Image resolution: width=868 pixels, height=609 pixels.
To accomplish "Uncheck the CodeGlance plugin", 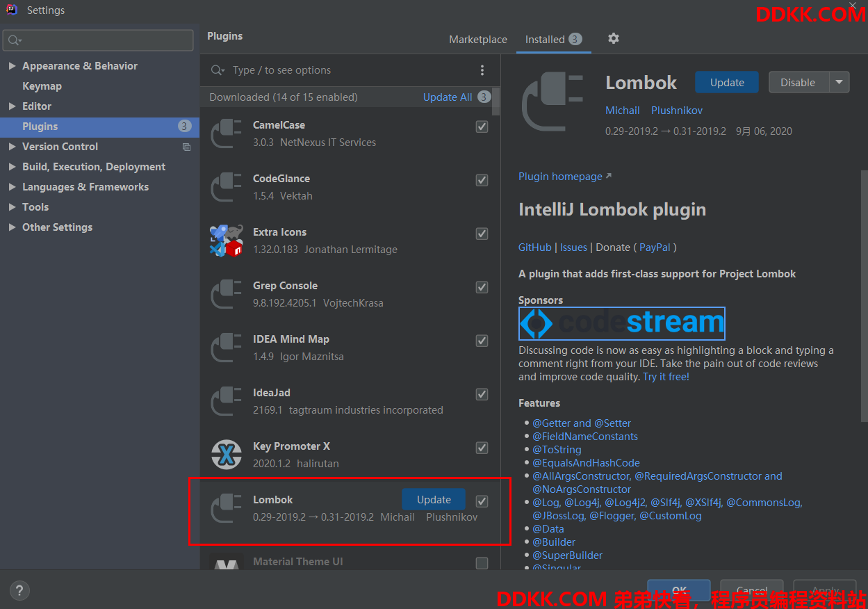I will pos(482,180).
